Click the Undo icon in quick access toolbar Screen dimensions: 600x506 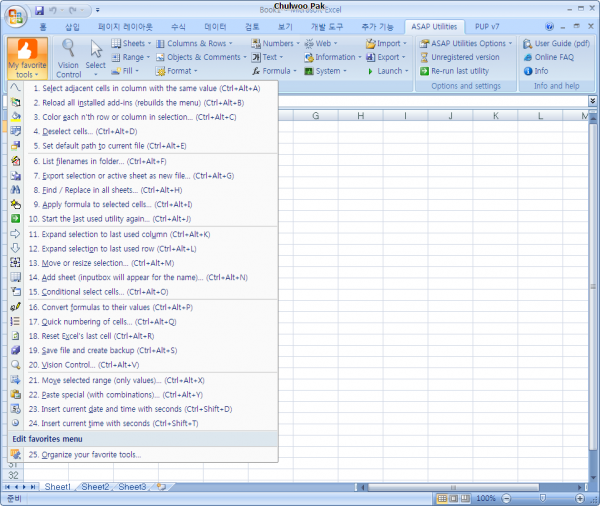[x=53, y=10]
